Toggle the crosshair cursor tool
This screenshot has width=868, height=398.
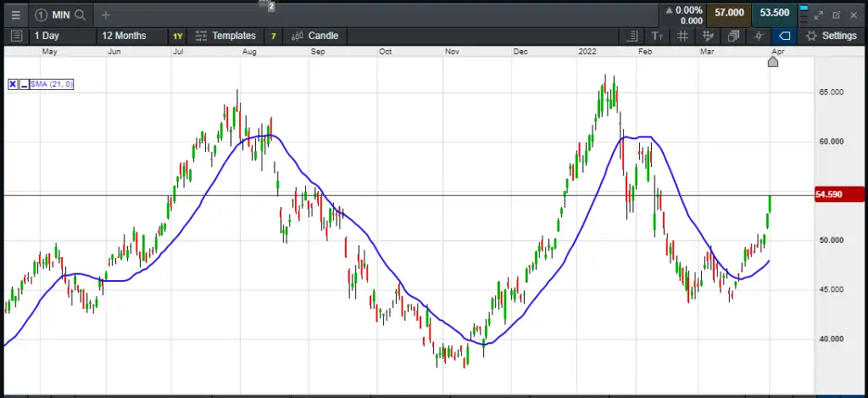tap(759, 36)
